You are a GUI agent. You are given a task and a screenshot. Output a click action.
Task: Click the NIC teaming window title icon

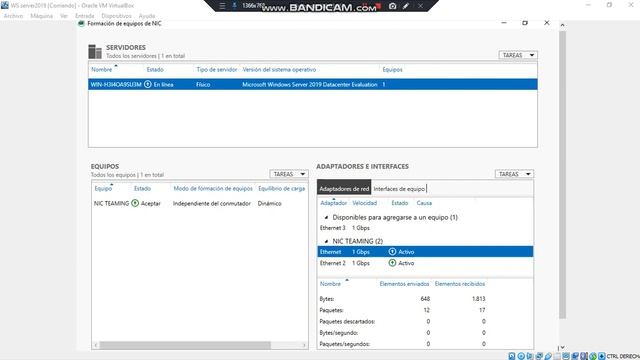81,24
